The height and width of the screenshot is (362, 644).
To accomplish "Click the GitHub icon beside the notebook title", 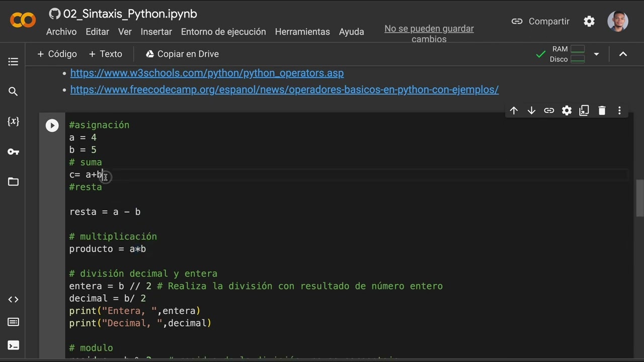I will pos(55,14).
